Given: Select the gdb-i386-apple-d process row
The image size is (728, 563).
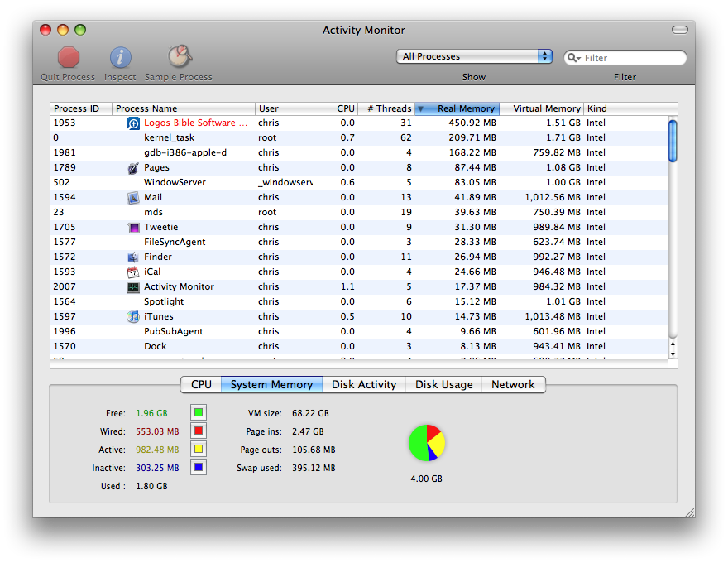Looking at the screenshot, I should (359, 153).
